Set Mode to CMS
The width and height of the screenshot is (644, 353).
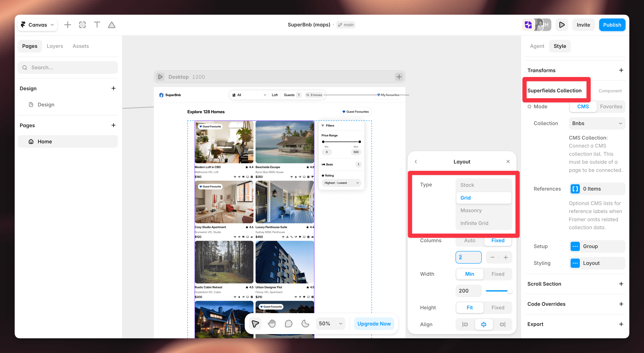pyautogui.click(x=583, y=106)
